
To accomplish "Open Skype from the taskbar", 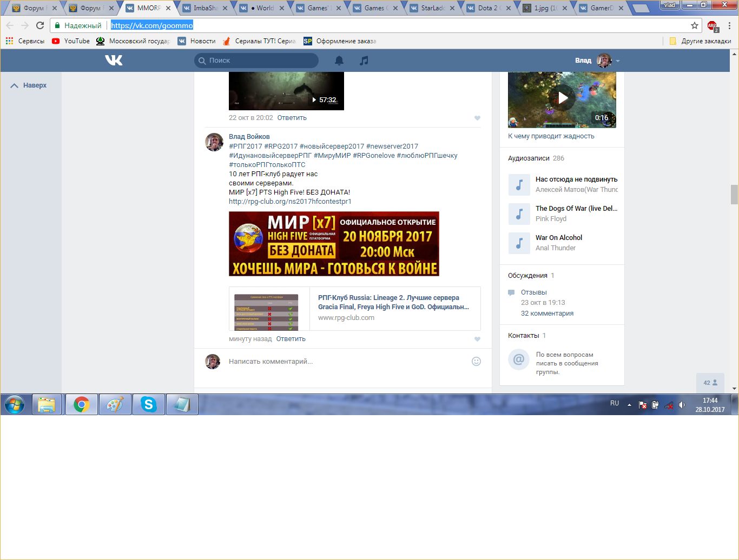I will (x=149, y=404).
